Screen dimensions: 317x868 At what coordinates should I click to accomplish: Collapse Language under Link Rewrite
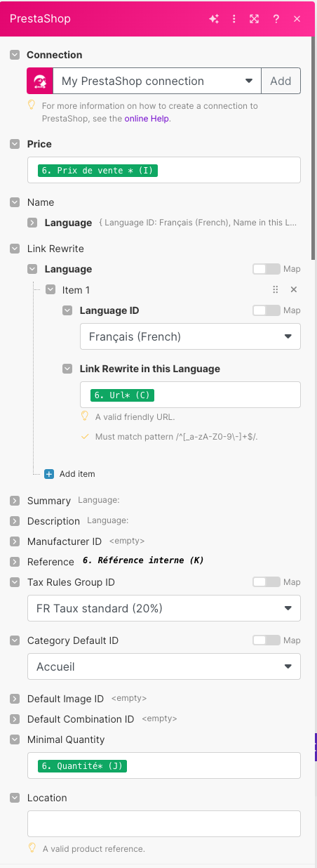tap(32, 269)
